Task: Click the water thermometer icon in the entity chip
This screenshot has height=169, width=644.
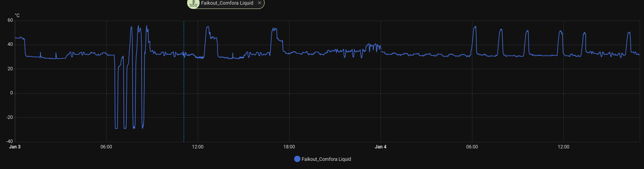Action: click(193, 3)
